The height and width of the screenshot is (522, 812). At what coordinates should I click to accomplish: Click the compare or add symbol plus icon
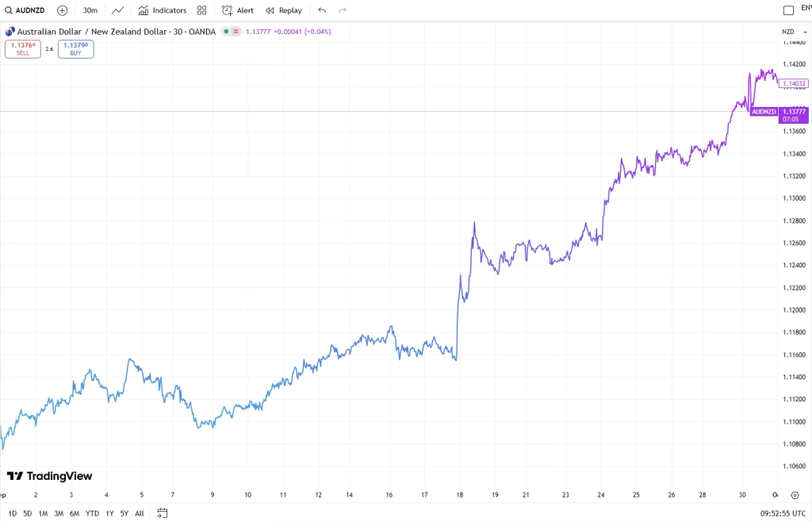(62, 10)
